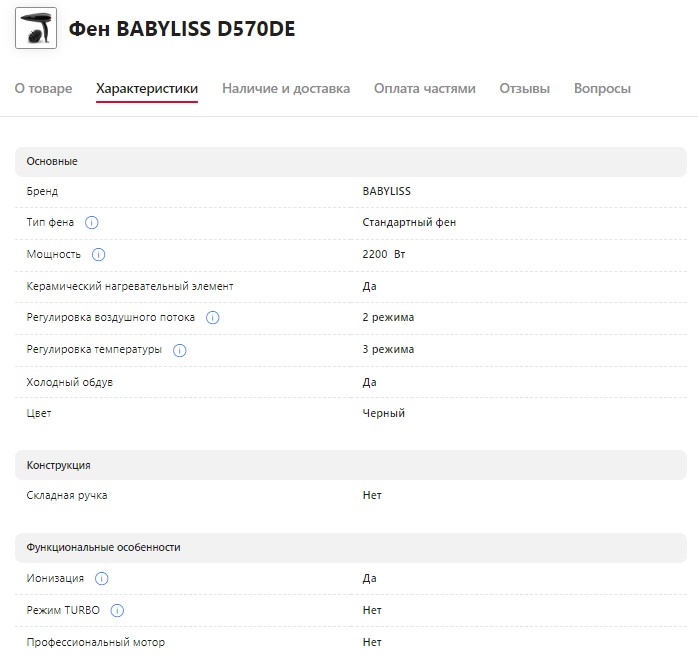Open the Отзывы tab
The image size is (698, 662).
(x=524, y=89)
